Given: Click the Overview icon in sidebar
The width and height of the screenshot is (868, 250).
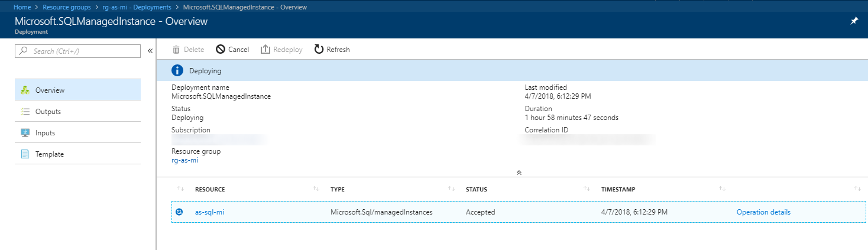Looking at the screenshot, I should pyautogui.click(x=25, y=90).
